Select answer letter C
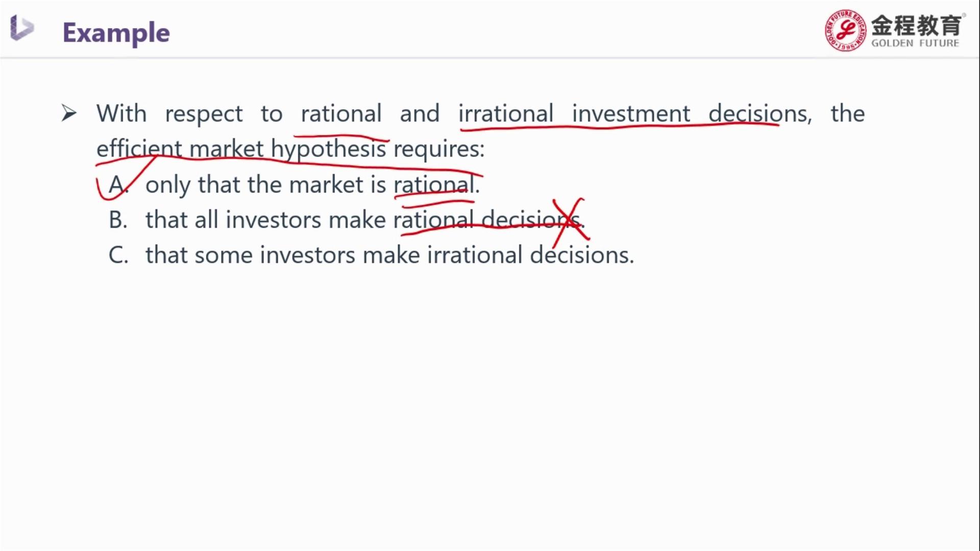 click(x=118, y=255)
